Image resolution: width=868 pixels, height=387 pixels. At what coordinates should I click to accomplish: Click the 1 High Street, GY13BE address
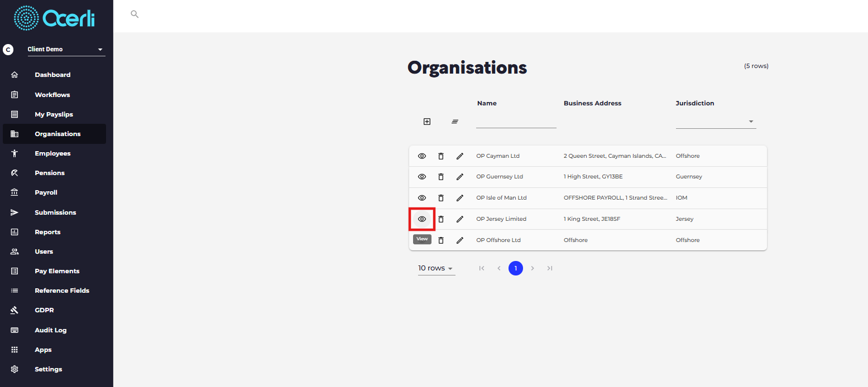(x=593, y=177)
